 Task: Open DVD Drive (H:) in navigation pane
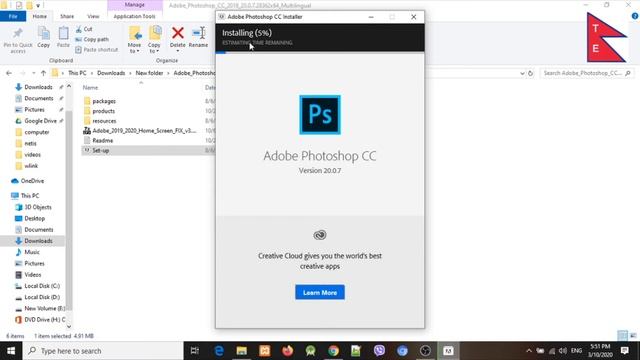(44, 320)
